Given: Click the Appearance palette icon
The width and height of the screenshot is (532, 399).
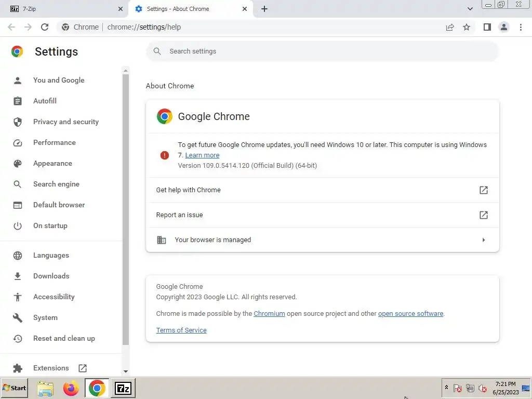Looking at the screenshot, I should click(18, 164).
